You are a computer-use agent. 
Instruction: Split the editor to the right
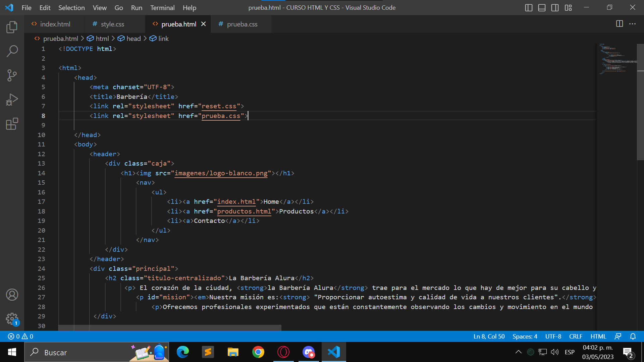[620, 24]
